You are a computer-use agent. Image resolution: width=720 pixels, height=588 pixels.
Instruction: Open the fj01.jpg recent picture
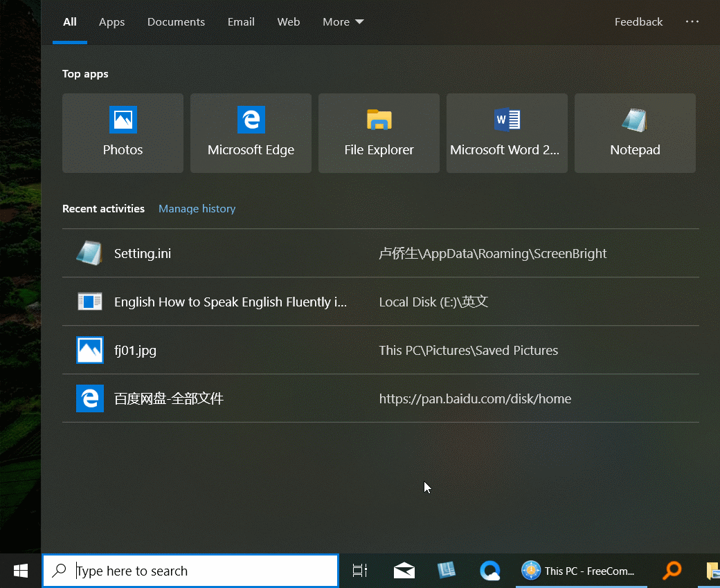point(135,350)
